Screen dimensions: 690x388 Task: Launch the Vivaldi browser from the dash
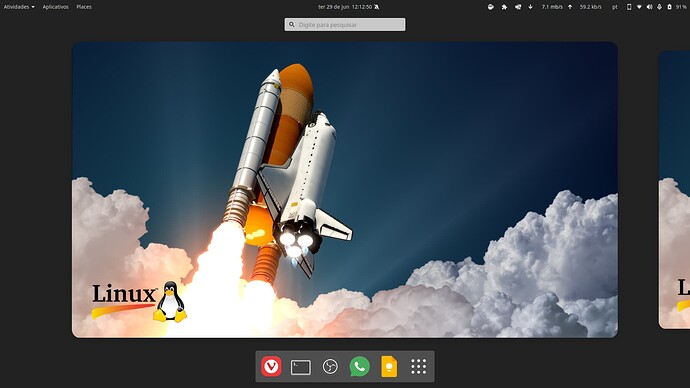coord(271,366)
